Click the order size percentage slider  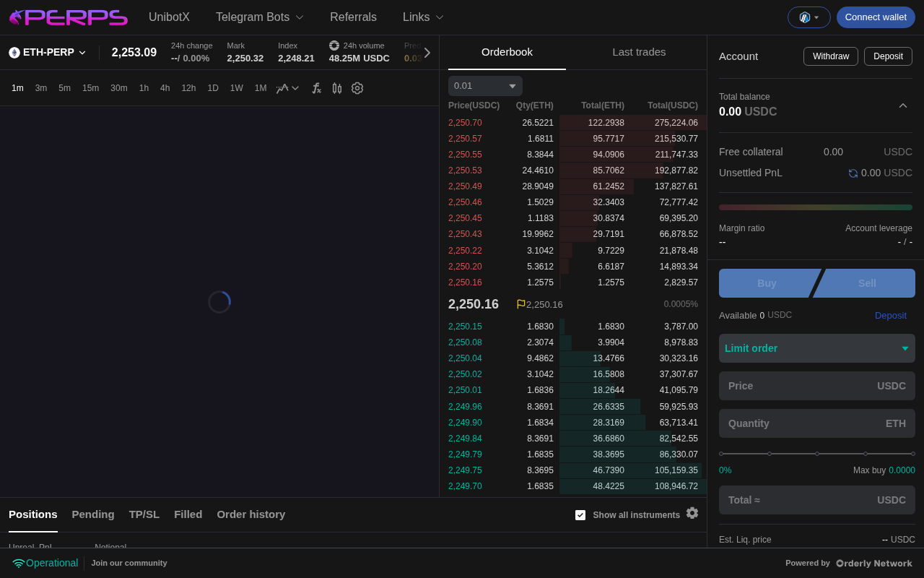[x=817, y=454]
